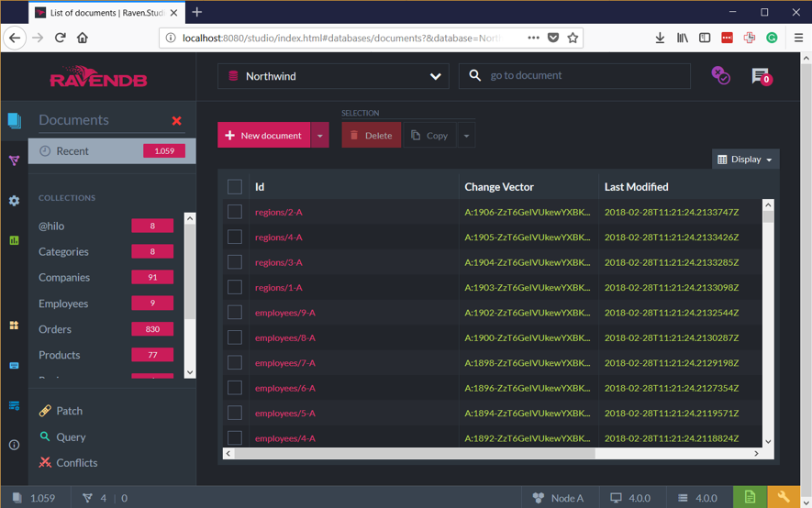Open the New document dropdown arrow
Image resolution: width=812 pixels, height=508 pixels.
coord(320,136)
